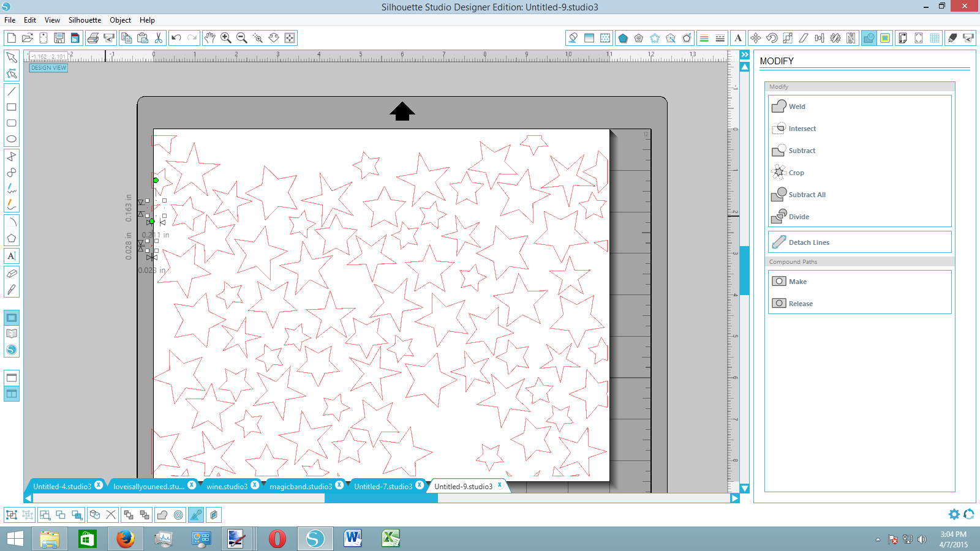Click the Group Selected Shapes icon
The image size is (980, 551).
[x=11, y=515]
